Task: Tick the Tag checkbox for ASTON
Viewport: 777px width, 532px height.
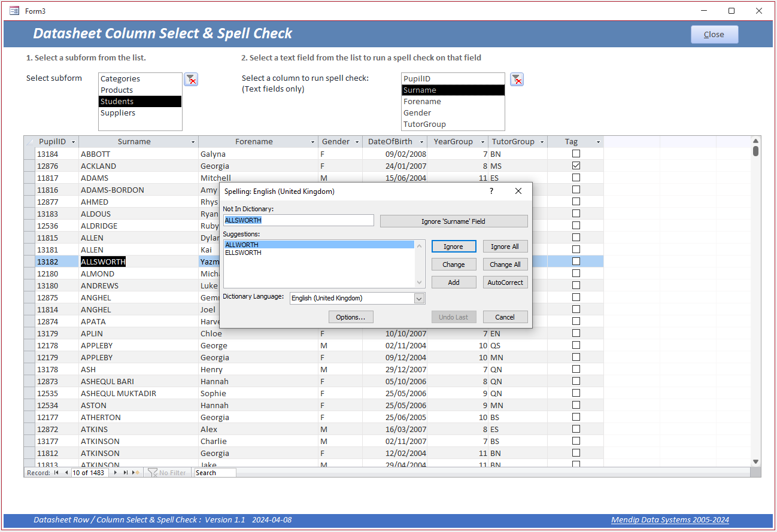Action: (x=576, y=405)
